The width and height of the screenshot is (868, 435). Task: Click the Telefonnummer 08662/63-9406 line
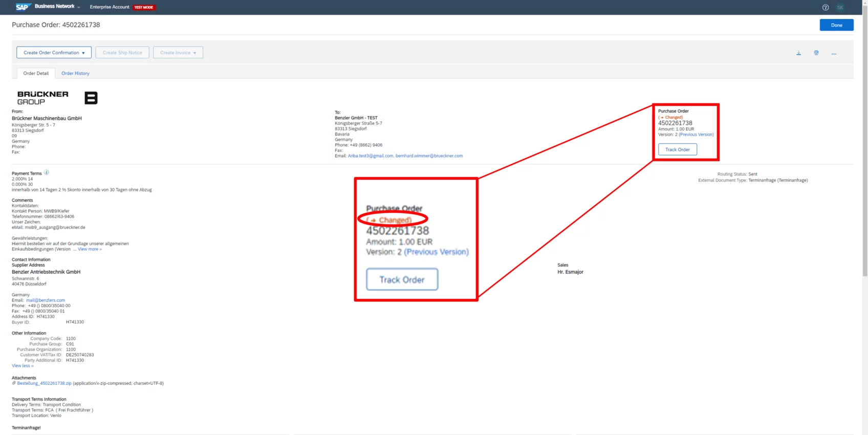click(43, 216)
